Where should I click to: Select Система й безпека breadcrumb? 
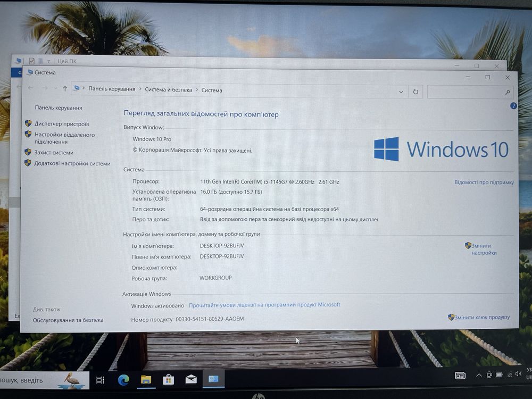click(168, 89)
